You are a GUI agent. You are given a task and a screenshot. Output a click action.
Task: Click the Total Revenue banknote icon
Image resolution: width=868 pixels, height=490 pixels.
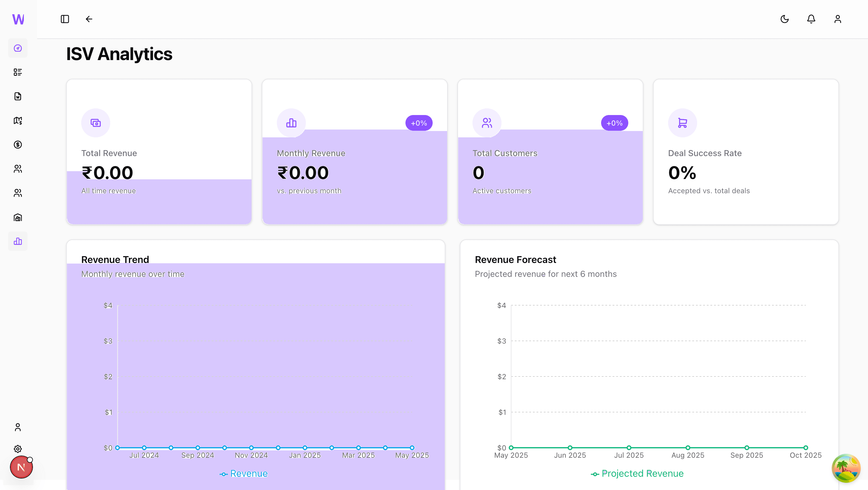tap(96, 123)
